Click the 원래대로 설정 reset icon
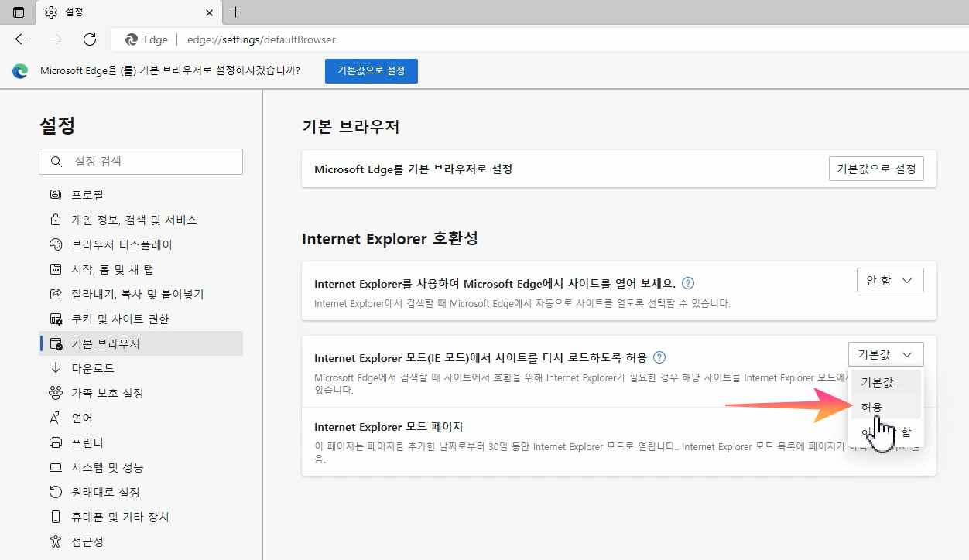 (56, 492)
